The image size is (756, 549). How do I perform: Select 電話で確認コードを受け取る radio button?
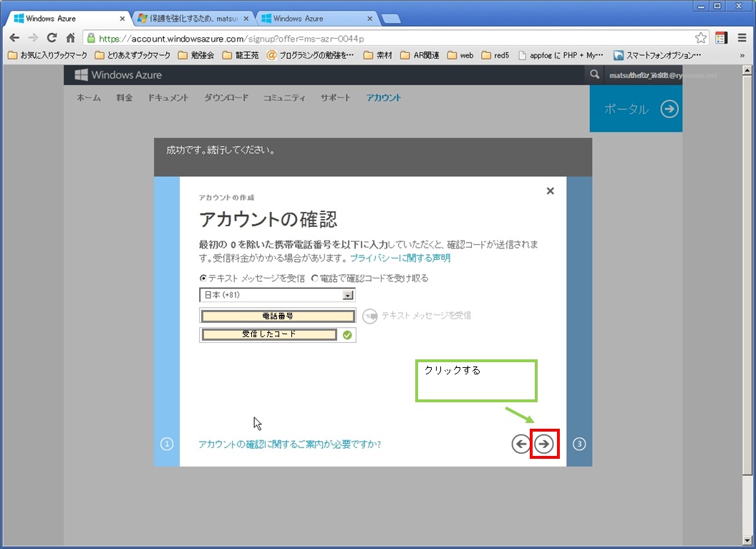pos(315,278)
